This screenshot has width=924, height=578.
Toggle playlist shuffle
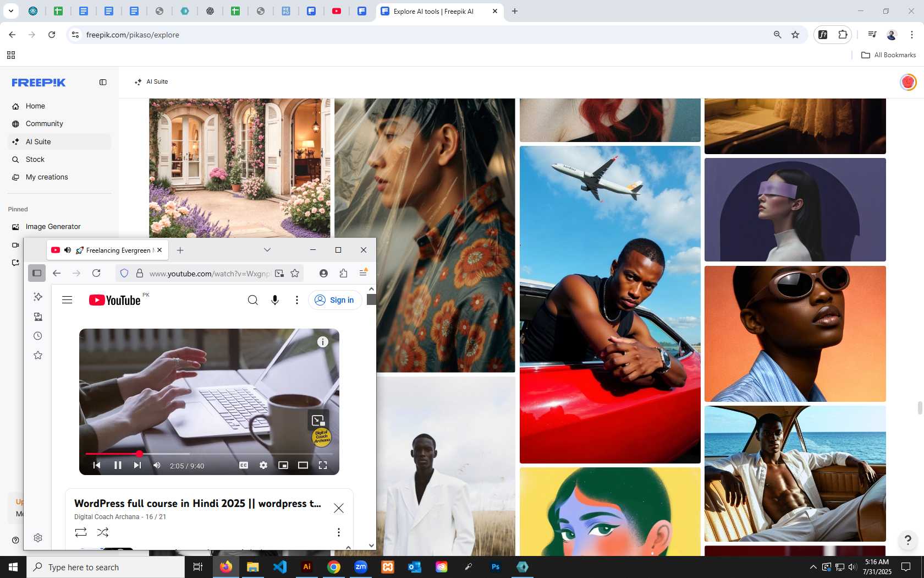click(x=103, y=532)
